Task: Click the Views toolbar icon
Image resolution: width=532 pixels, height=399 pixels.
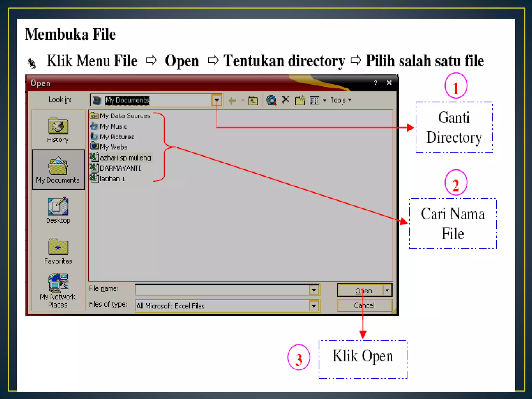Action: tap(314, 100)
